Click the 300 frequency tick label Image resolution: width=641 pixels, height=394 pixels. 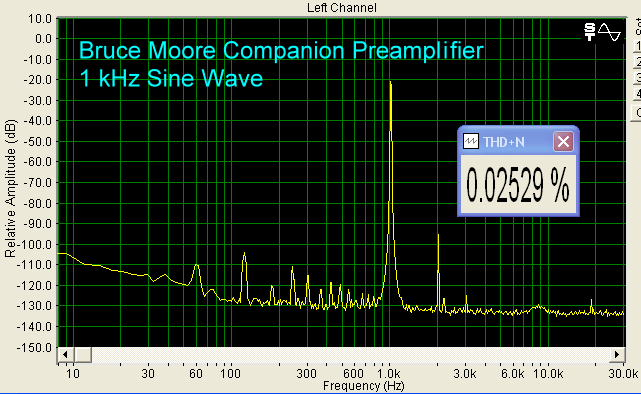(307, 374)
